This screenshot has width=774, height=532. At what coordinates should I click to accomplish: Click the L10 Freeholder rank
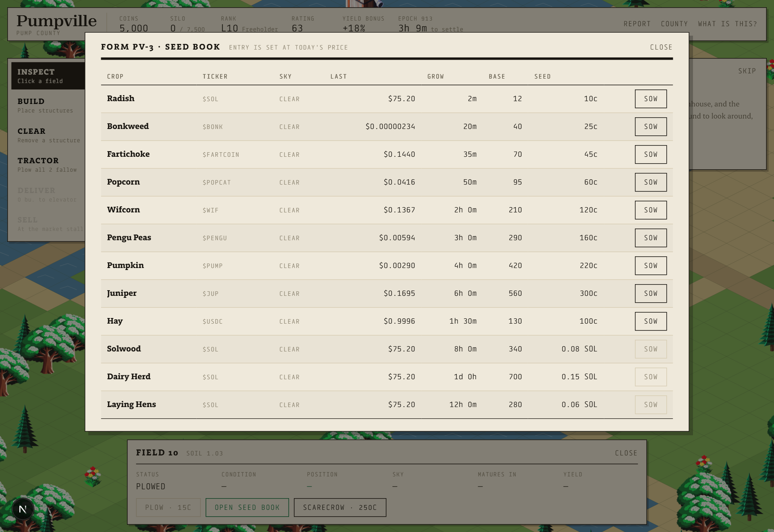[x=249, y=28]
